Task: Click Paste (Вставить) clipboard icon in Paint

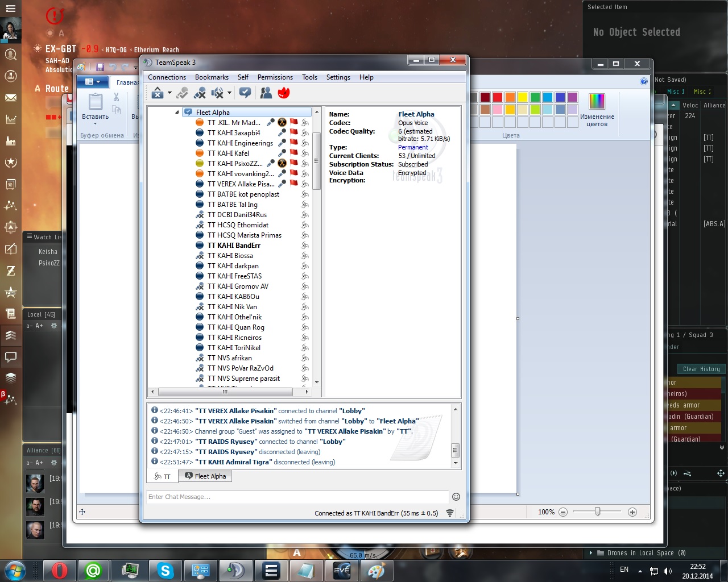Action: tap(95, 103)
